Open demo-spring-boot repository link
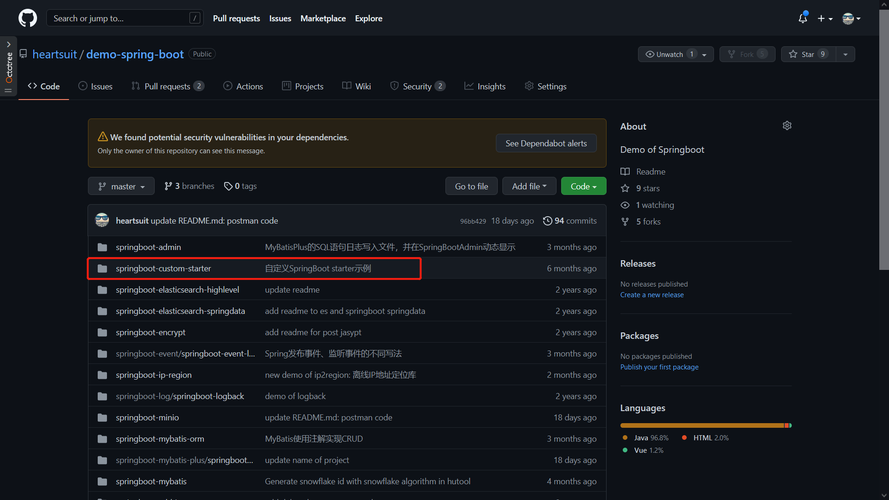Viewport: 889px width, 500px height. pyautogui.click(x=135, y=54)
